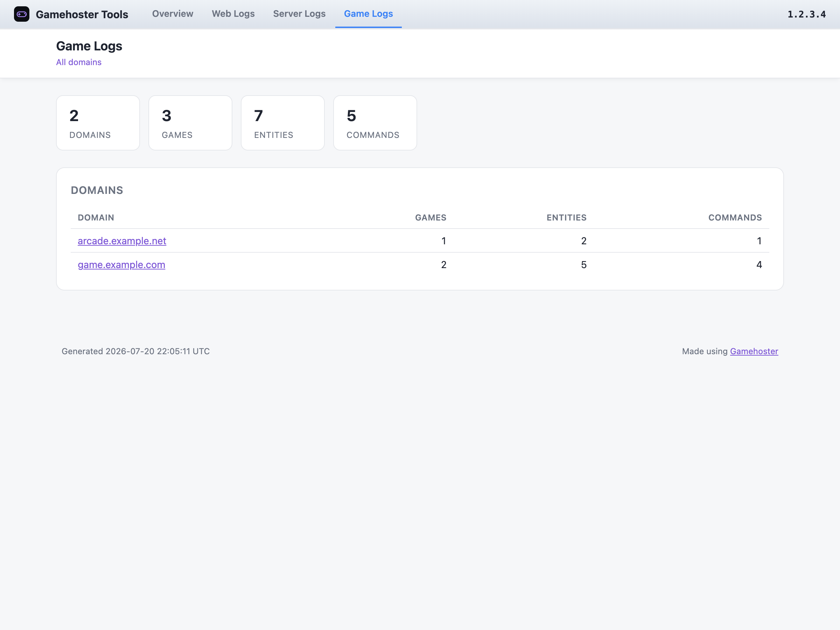Click the COMMANDS column header
The width and height of the screenshot is (840, 630).
tap(735, 218)
